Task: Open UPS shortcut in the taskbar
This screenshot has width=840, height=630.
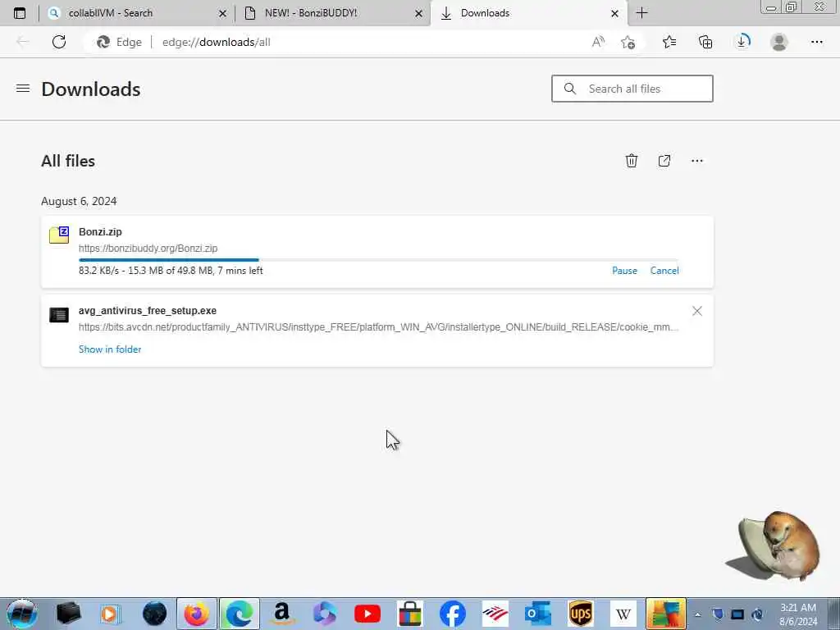Action: tap(581, 614)
